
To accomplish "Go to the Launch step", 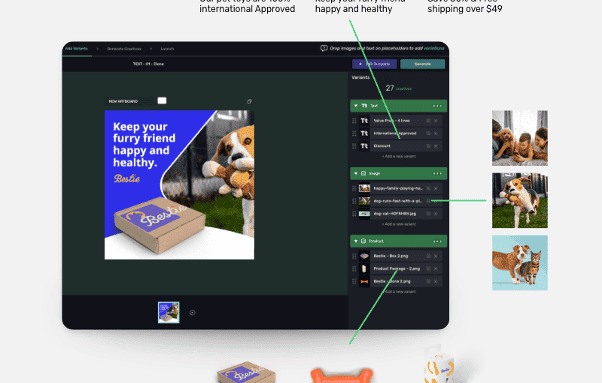I will point(167,49).
